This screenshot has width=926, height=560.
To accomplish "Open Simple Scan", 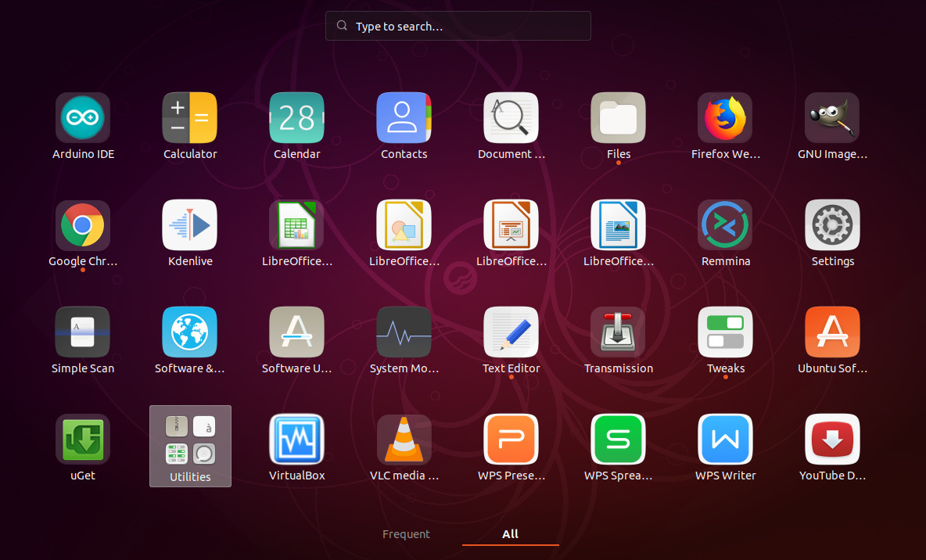I will 83,332.
